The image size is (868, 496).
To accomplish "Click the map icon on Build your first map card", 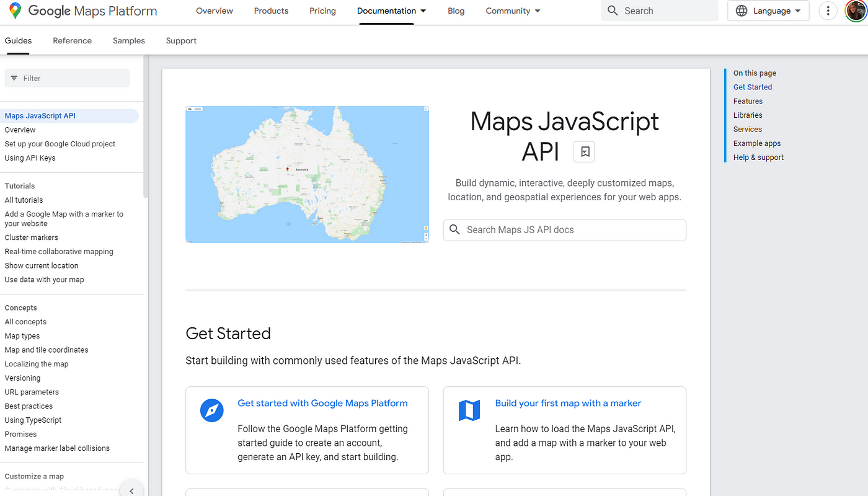I will (469, 410).
